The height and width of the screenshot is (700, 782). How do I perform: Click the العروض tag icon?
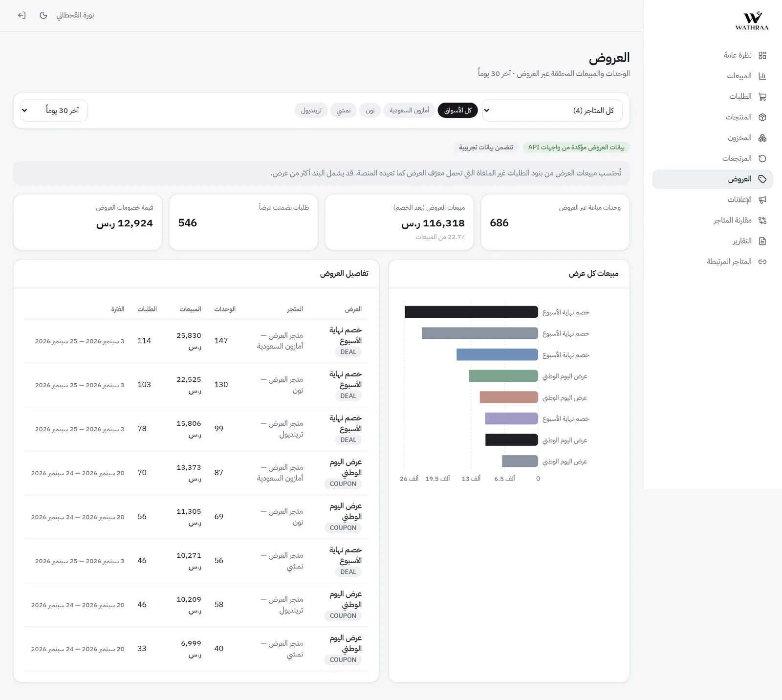tap(762, 179)
